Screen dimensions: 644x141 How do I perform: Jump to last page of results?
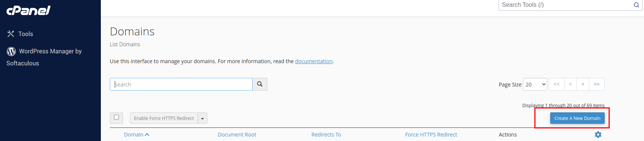tap(597, 84)
